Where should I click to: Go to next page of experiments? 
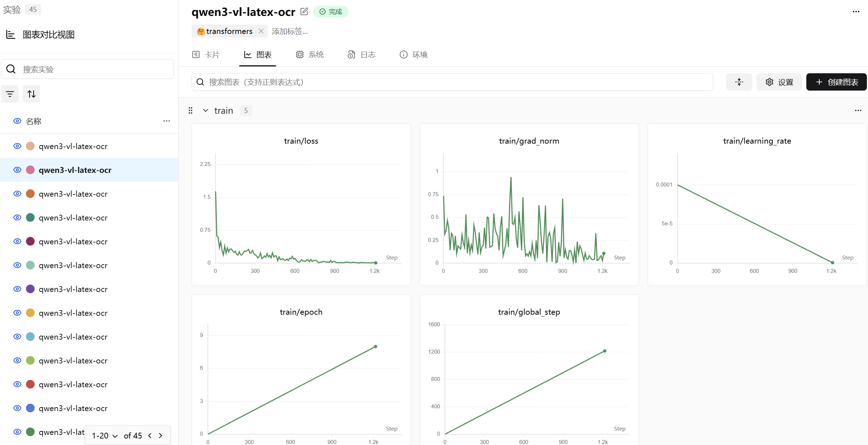[x=161, y=436]
